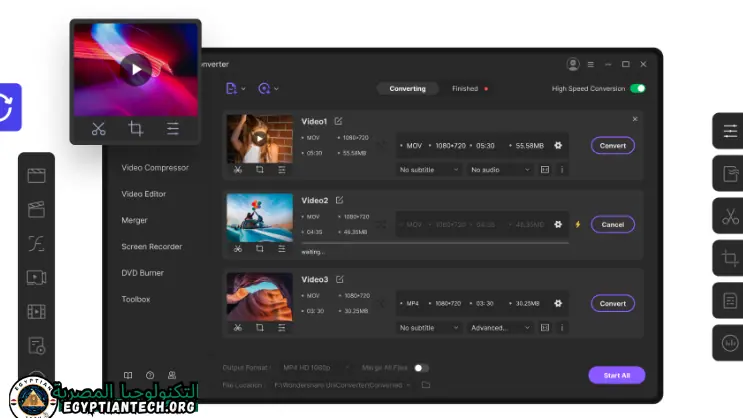Screen dimensions: 743x418
Task: Click Convert button for Video1
Action: click(x=613, y=145)
